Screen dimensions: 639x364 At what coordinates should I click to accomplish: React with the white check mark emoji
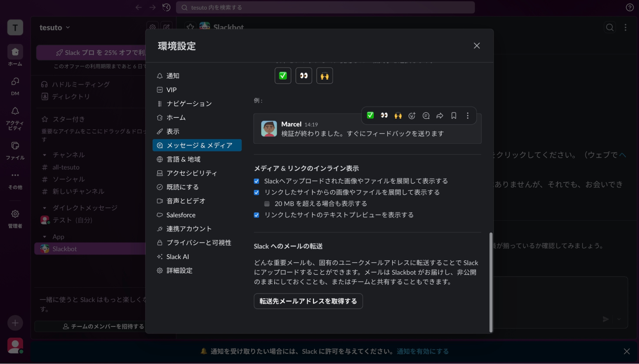click(x=370, y=115)
